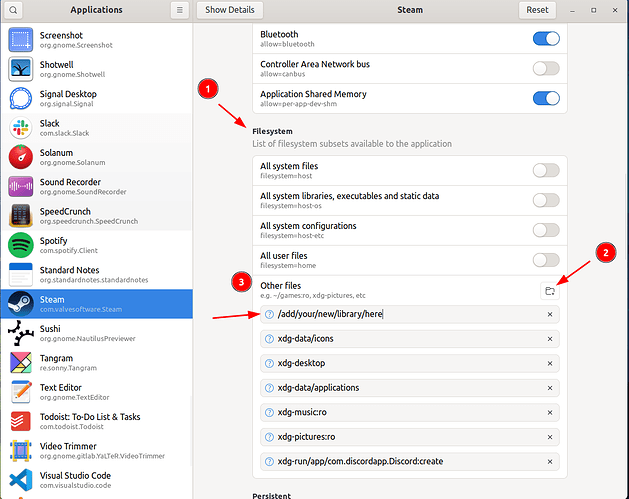Image resolution: width=629 pixels, height=499 pixels.
Task: Minimize the Flatseal window
Action: click(x=572, y=10)
